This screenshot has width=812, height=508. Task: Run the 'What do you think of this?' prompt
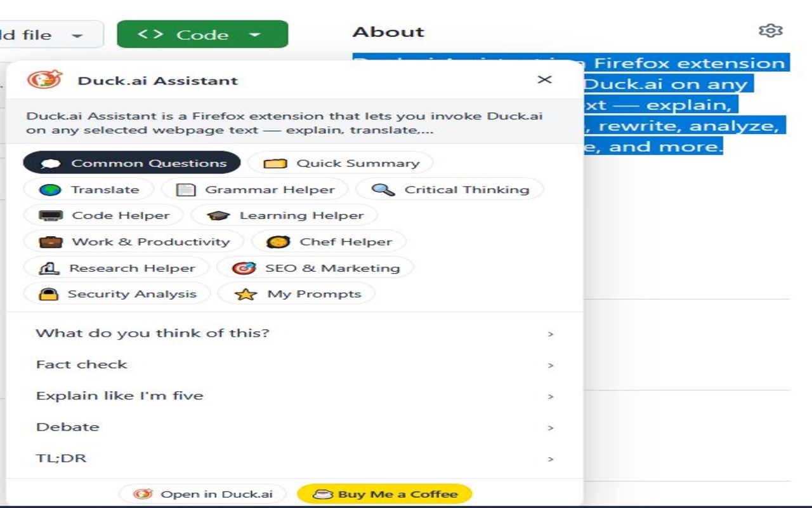[295, 333]
